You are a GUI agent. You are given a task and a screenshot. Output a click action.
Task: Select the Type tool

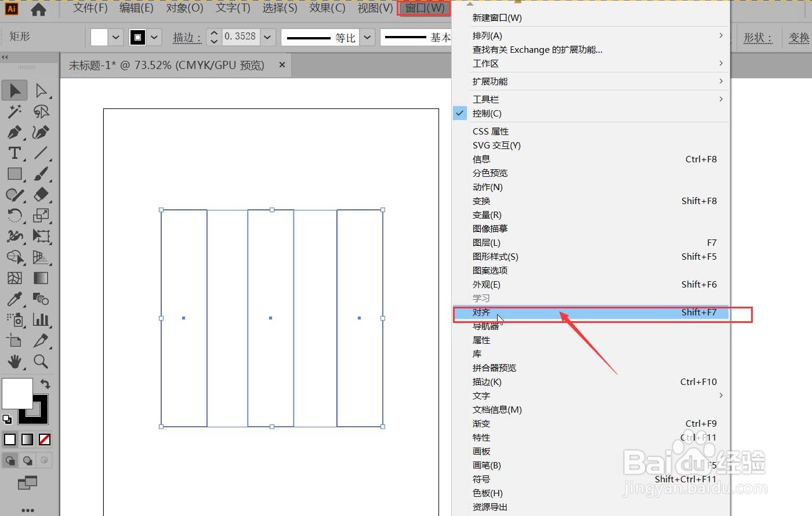point(14,153)
